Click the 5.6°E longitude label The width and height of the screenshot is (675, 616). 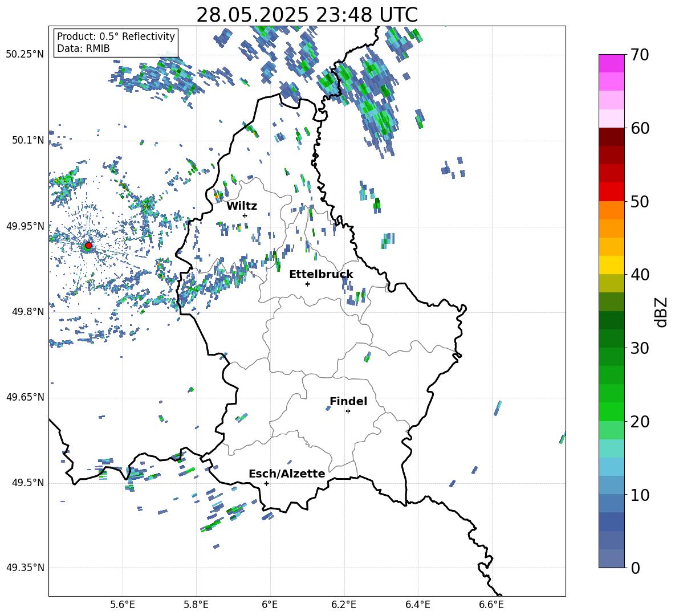(x=123, y=605)
